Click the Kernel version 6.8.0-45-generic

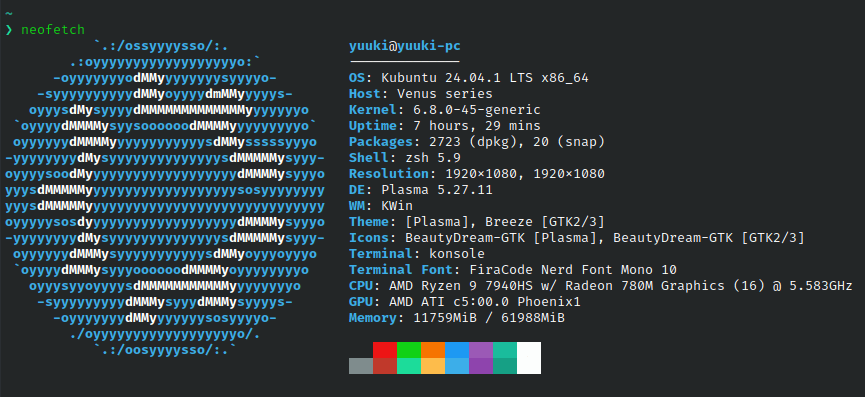[477, 110]
